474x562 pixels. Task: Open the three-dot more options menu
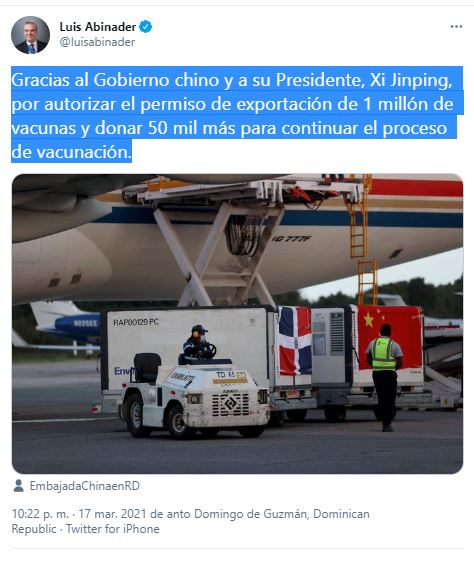coord(456,27)
